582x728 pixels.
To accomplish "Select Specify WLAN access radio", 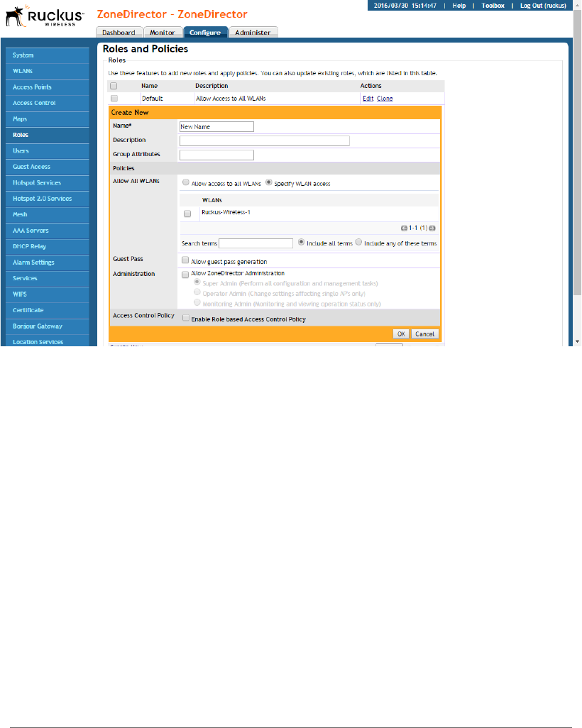I will (x=268, y=182).
